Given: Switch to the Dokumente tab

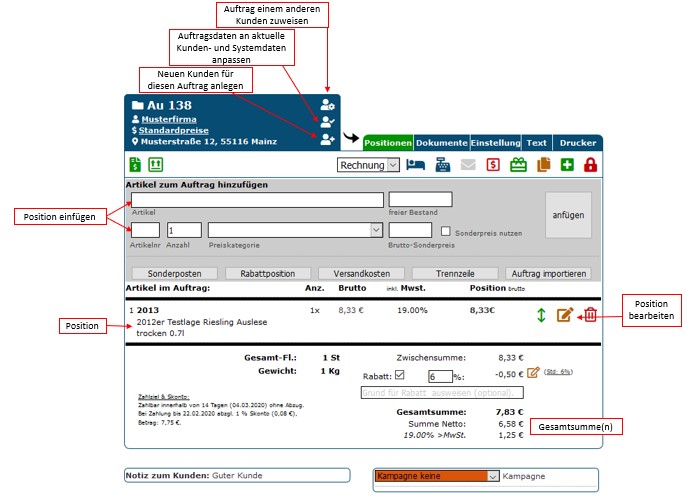Looking at the screenshot, I should [440, 143].
